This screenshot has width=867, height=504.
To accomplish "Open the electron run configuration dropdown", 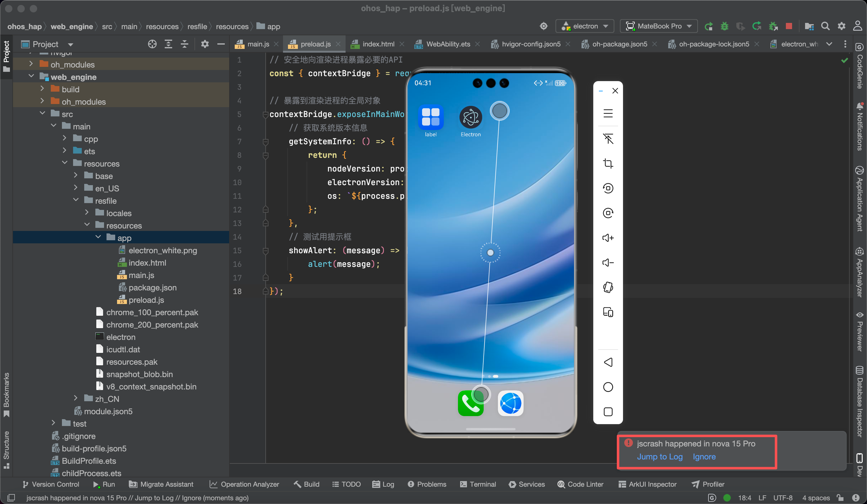I will 585,26.
